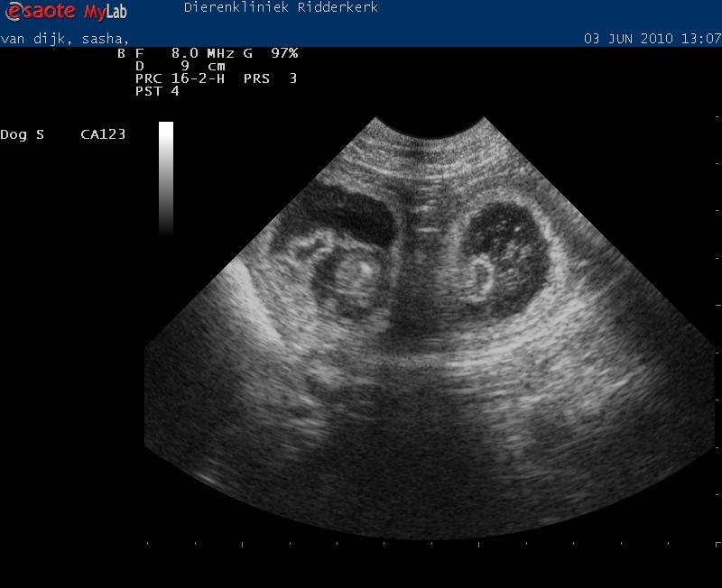
Task: Click the grayscale gradient bar
Action: 165,178
